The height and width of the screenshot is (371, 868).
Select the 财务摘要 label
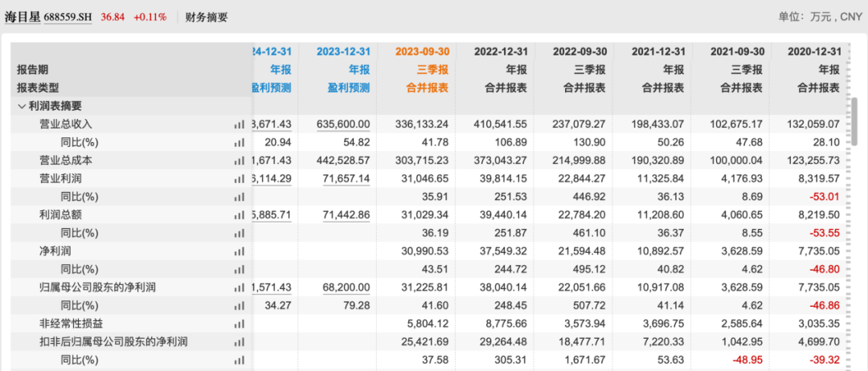[x=207, y=17]
